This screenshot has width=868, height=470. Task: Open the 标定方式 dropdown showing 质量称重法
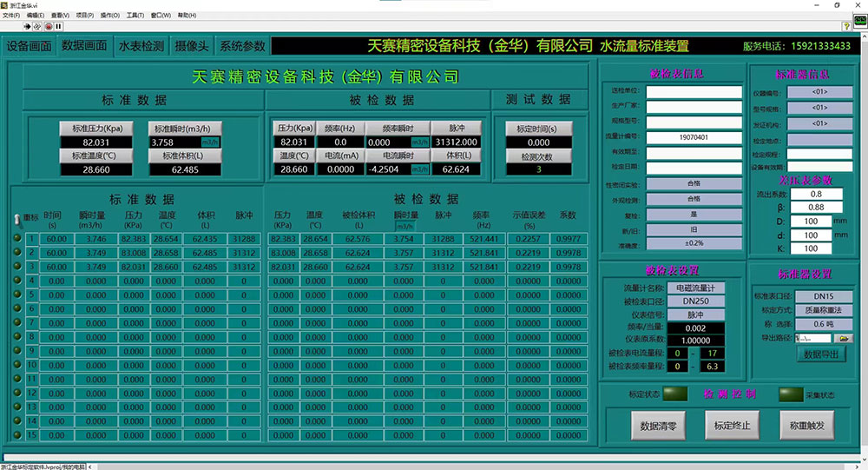(x=823, y=310)
